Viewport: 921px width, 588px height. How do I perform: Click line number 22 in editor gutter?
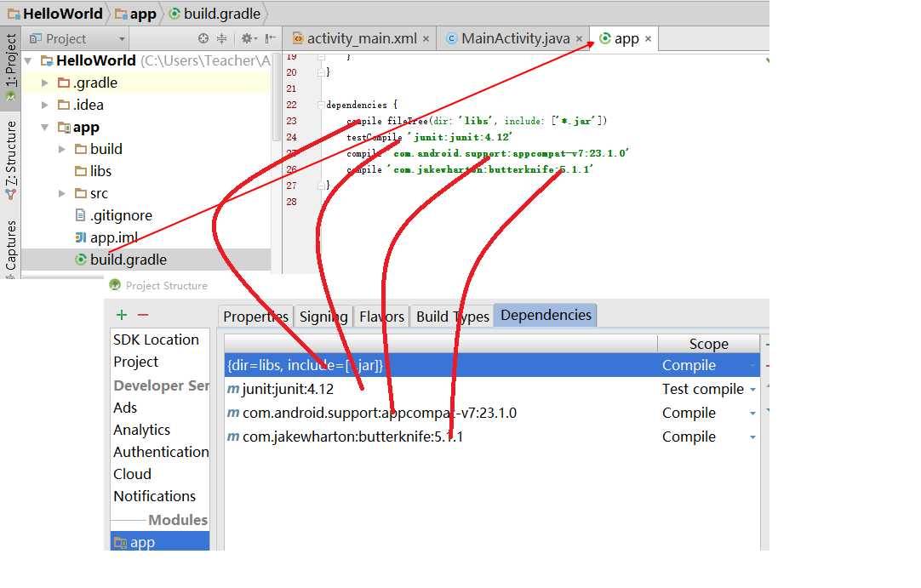coord(291,105)
